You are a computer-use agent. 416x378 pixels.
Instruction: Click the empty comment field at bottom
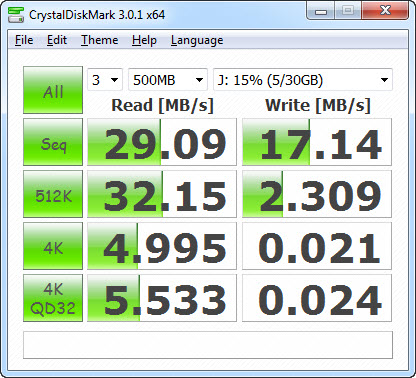[208, 345]
